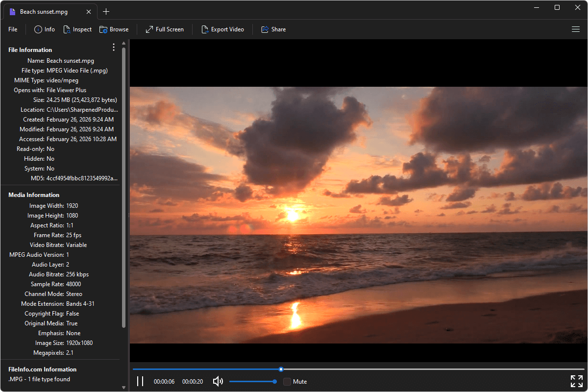Open the Share options
The height and width of the screenshot is (392, 588).
click(273, 29)
